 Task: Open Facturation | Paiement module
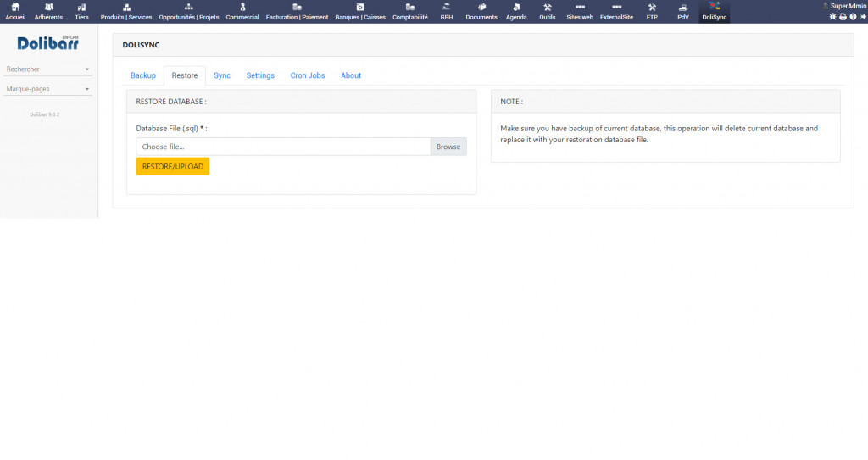(297, 11)
